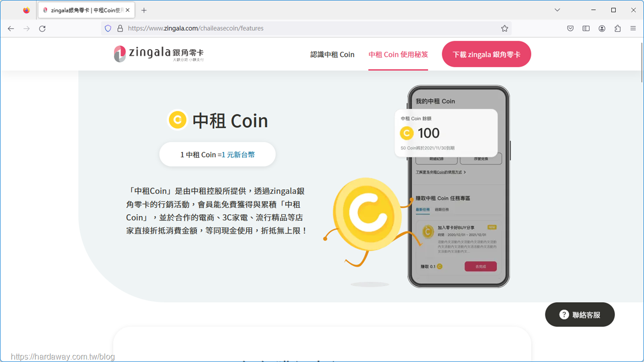
Task: Close the zingala銀角零卡 tab
Action: 128,10
